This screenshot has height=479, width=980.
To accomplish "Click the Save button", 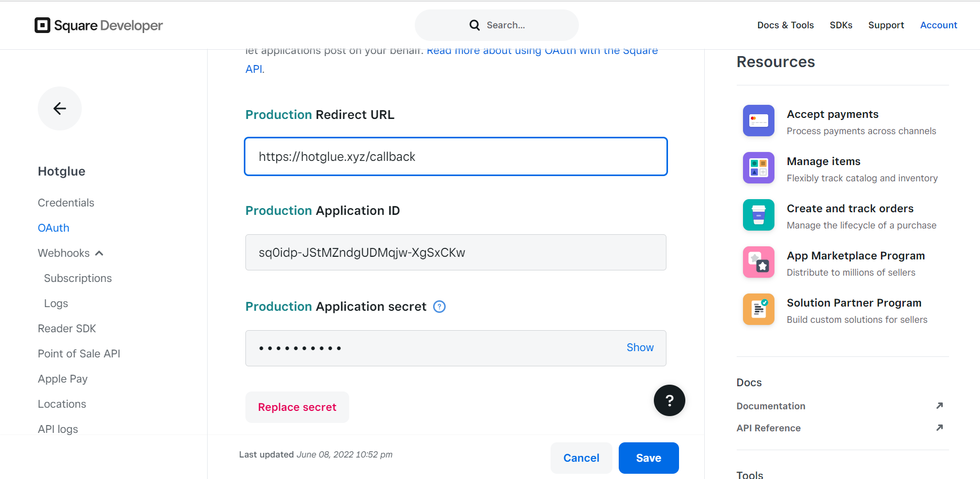I will pos(649,458).
